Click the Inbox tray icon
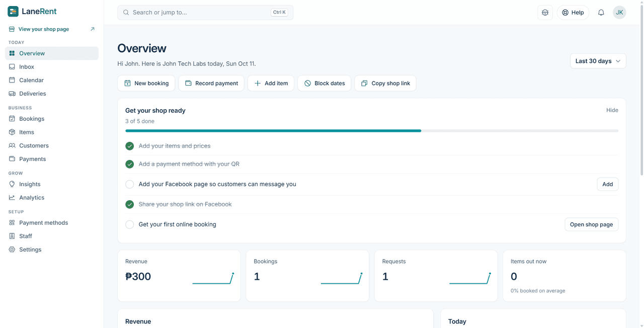This screenshot has width=644, height=328. tap(12, 66)
